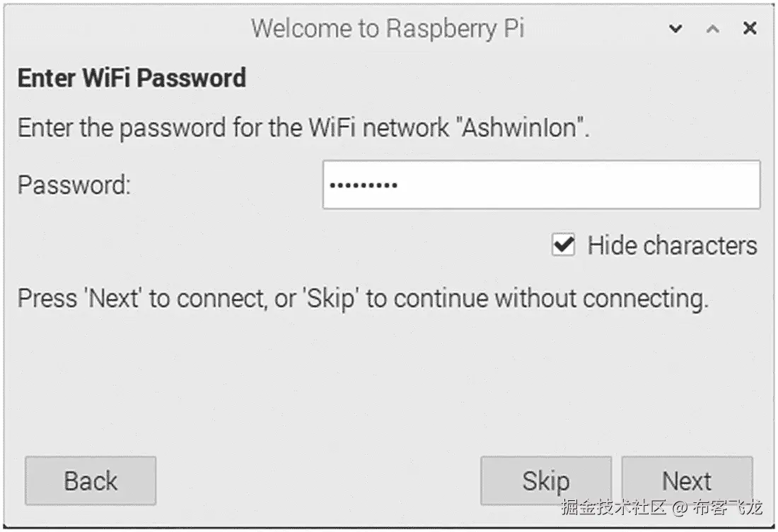Click the "Welcome to Raspberry Pi" title text
This screenshot has width=778, height=532.
[x=388, y=29]
